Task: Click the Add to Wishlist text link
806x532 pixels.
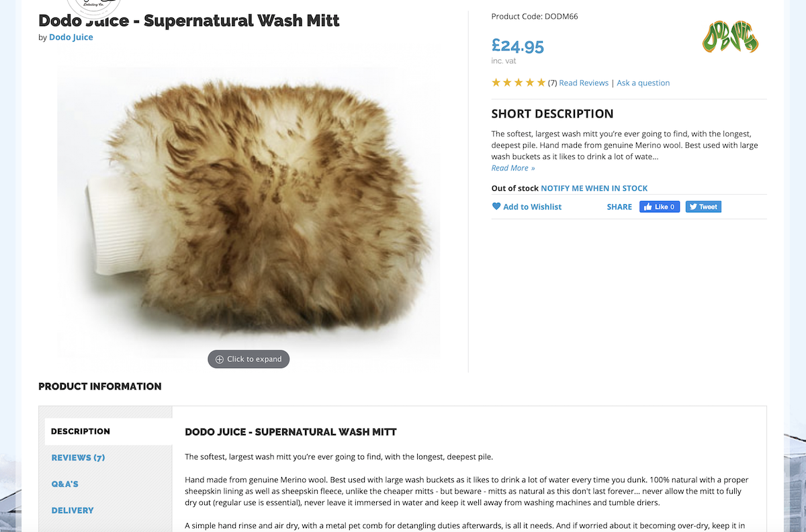Action: (x=532, y=207)
